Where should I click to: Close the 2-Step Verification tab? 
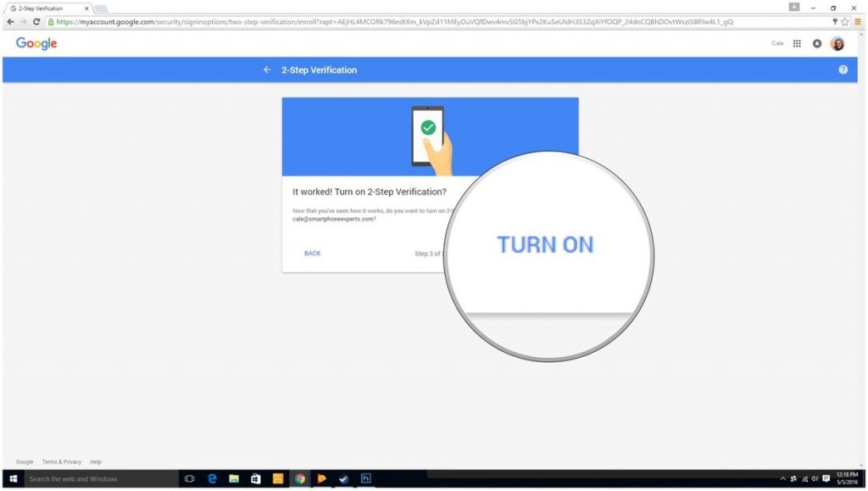coord(86,8)
